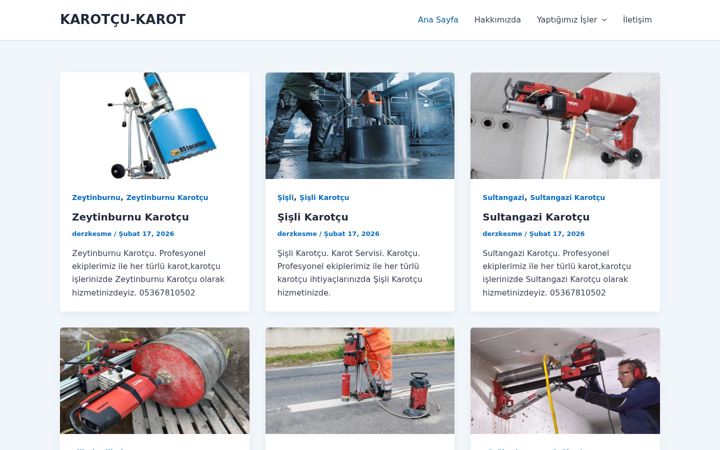Click derzkesme author under Şişli Karotçu

click(x=297, y=234)
